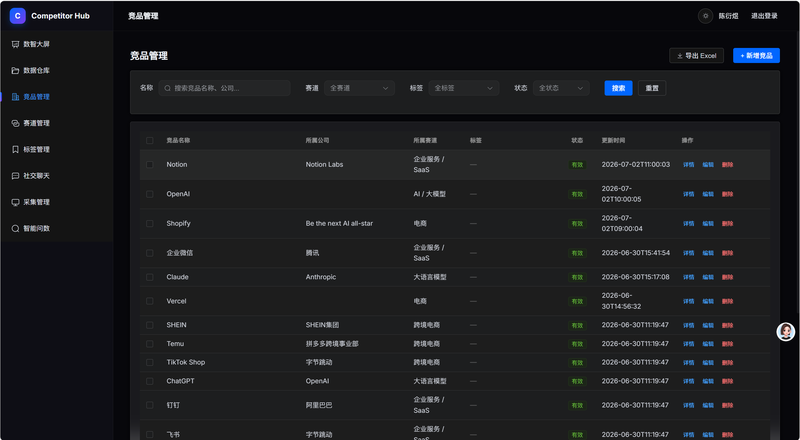Click 删除 on the 企业微信 row

(728, 253)
